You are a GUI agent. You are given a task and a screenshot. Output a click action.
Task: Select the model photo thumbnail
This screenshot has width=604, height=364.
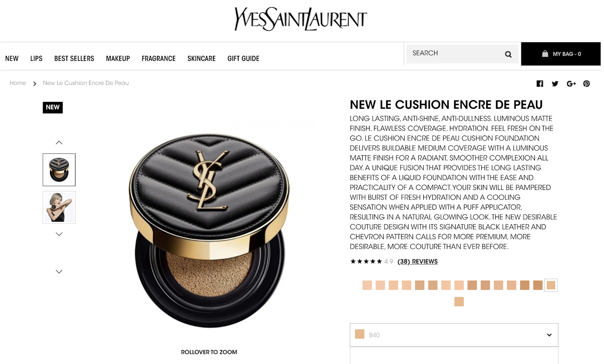(59, 207)
